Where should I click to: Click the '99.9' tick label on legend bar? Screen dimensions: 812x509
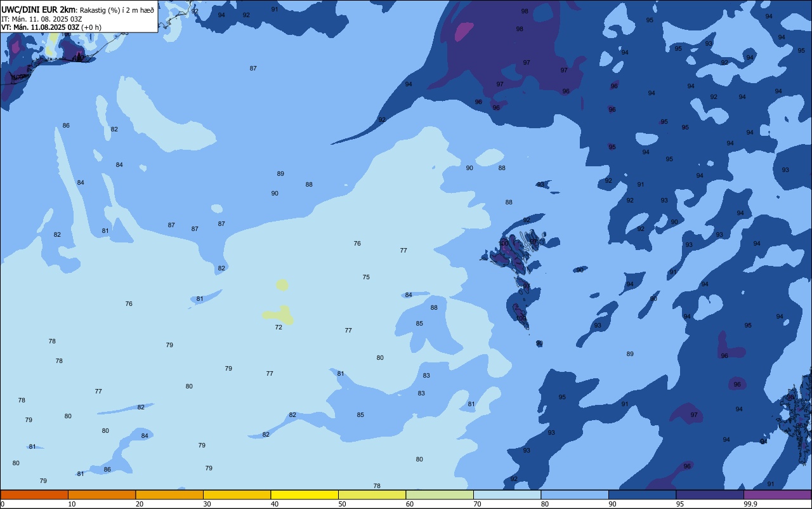pyautogui.click(x=750, y=504)
